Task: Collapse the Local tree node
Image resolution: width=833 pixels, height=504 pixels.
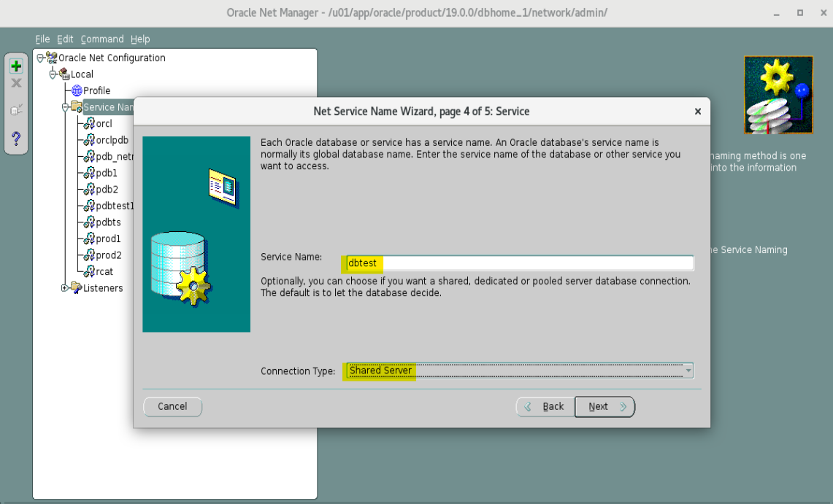Action: [53, 74]
